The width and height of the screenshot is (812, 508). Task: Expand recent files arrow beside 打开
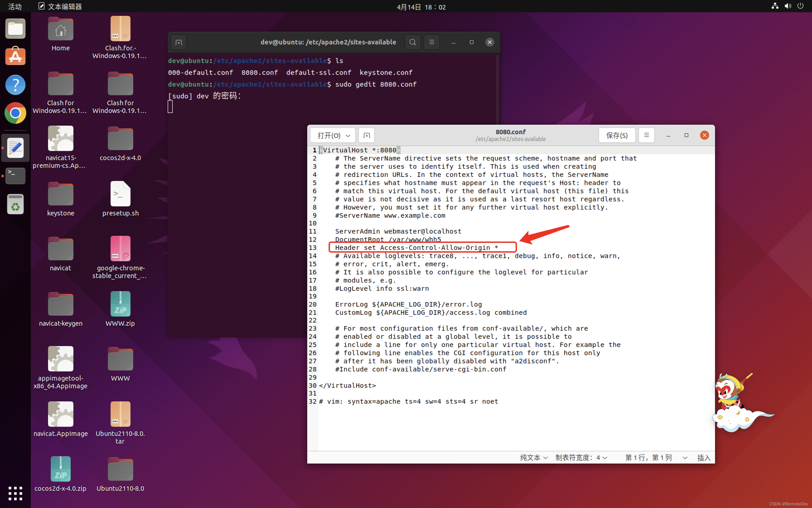click(348, 135)
